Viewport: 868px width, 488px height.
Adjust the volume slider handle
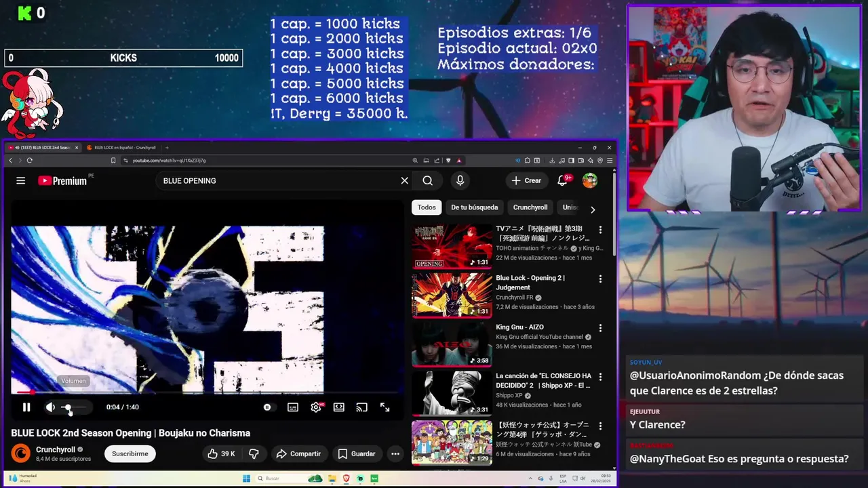[66, 407]
